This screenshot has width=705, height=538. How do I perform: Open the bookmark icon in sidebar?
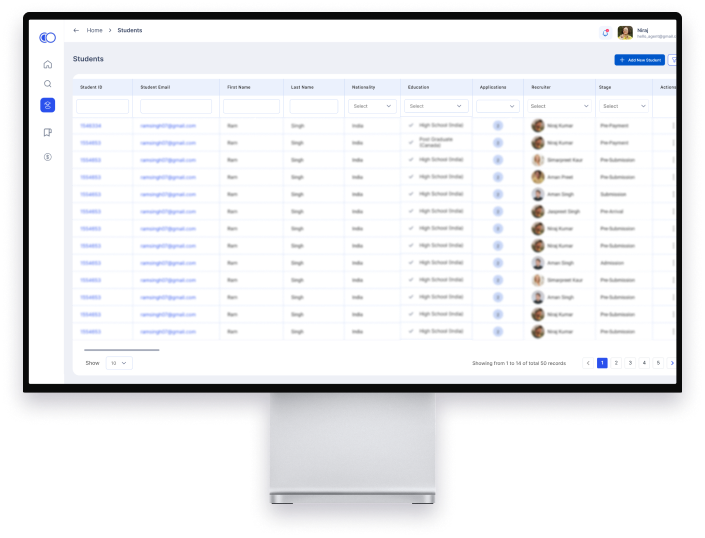click(x=47, y=132)
